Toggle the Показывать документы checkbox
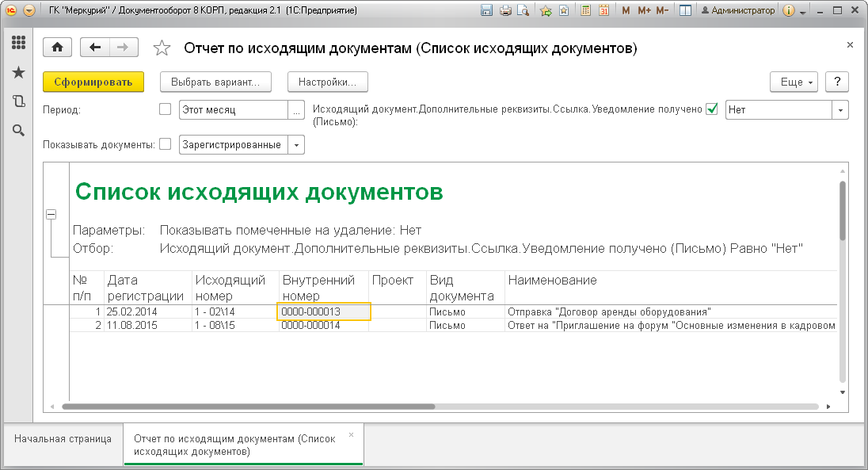 tap(165, 144)
